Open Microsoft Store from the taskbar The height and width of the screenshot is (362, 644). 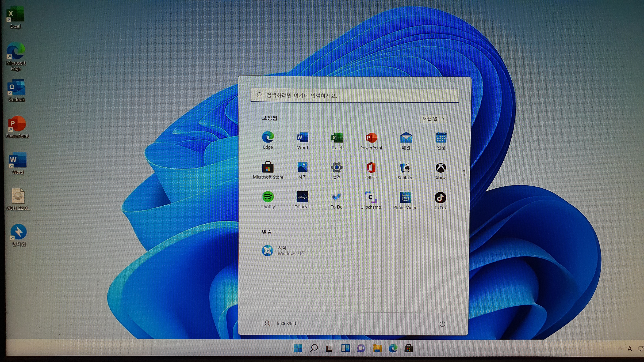[409, 348]
